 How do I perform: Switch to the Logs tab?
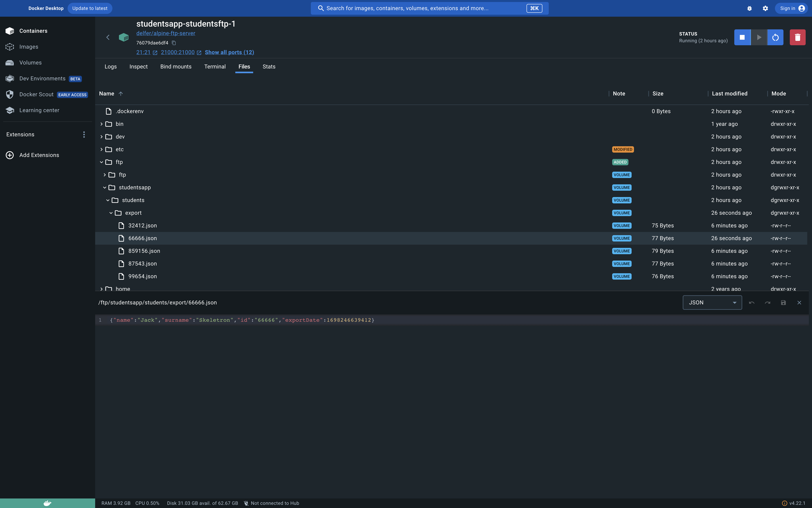[110, 66]
